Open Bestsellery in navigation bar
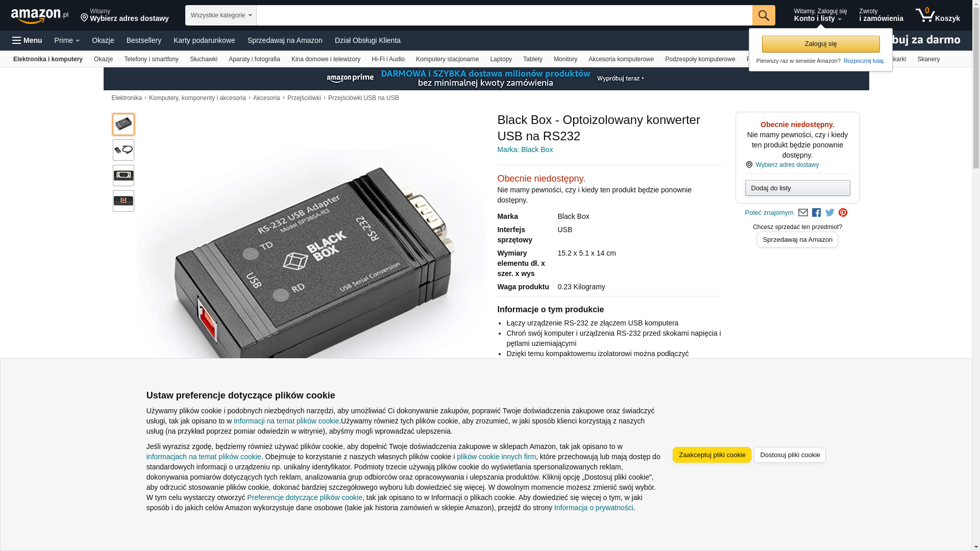Image resolution: width=980 pixels, height=551 pixels. 144,40
